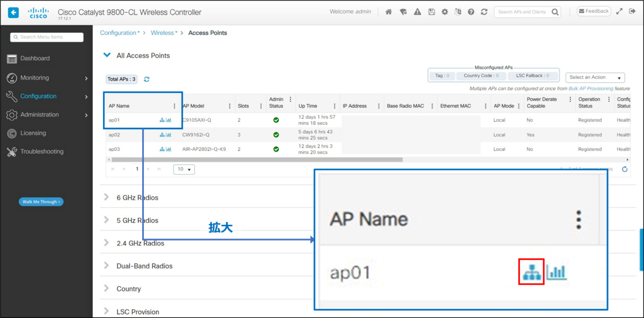Follow the Bulk AP Provisioning link
The width and height of the screenshot is (644, 318).
click(x=591, y=88)
